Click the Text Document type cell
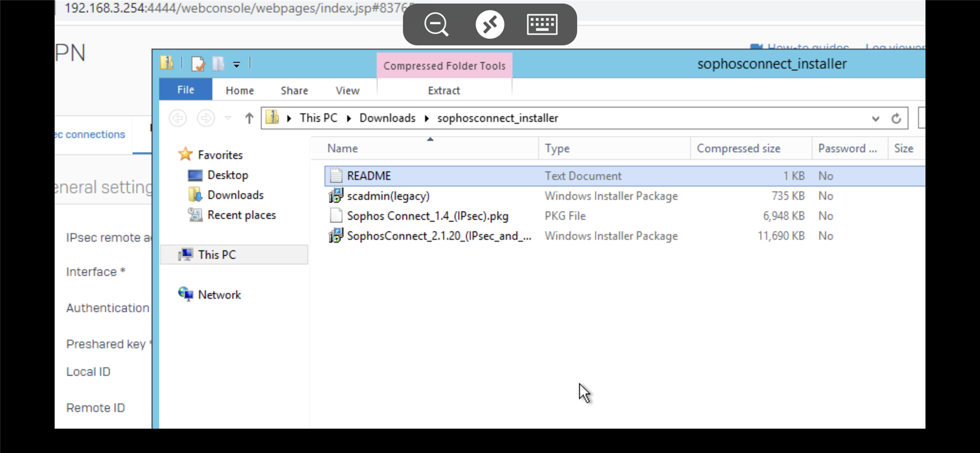 coord(583,176)
